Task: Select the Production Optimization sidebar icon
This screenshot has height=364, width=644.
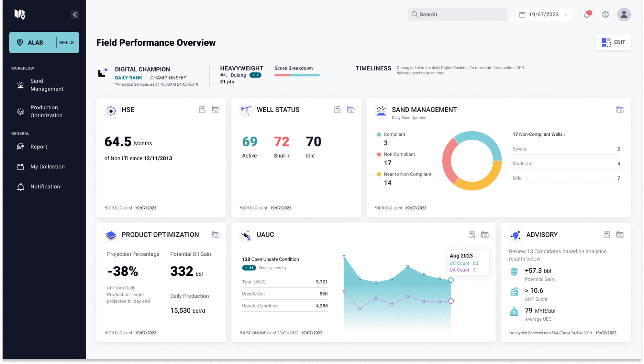Action: (20, 111)
